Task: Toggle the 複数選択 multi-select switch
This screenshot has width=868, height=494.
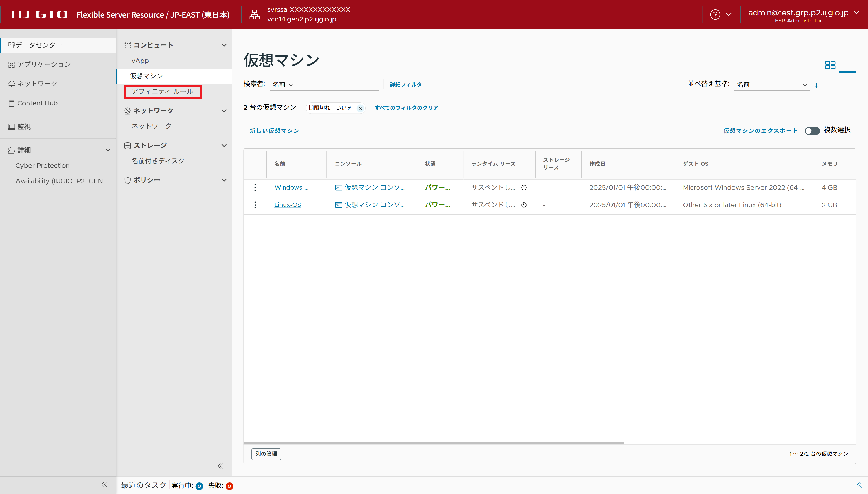Action: click(812, 131)
